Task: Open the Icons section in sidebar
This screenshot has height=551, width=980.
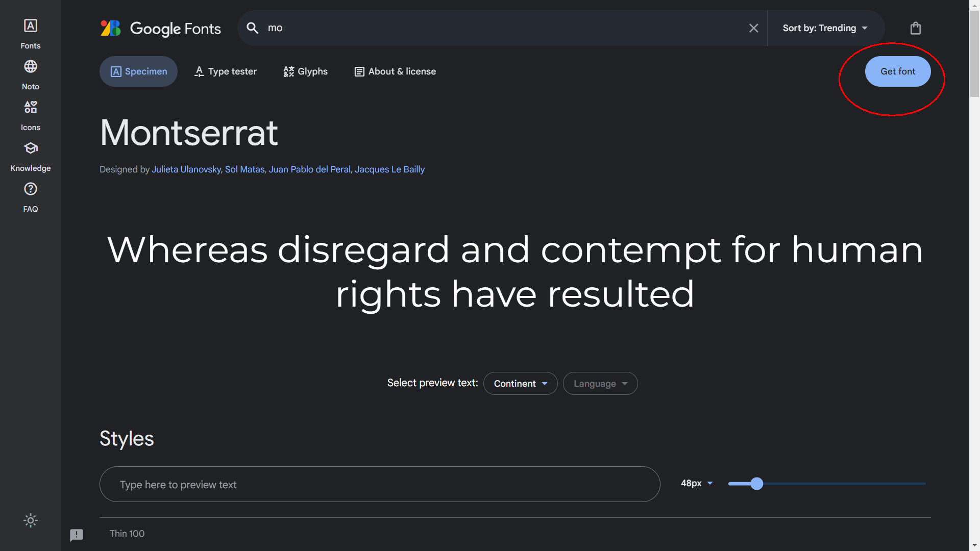Action: coord(31,116)
